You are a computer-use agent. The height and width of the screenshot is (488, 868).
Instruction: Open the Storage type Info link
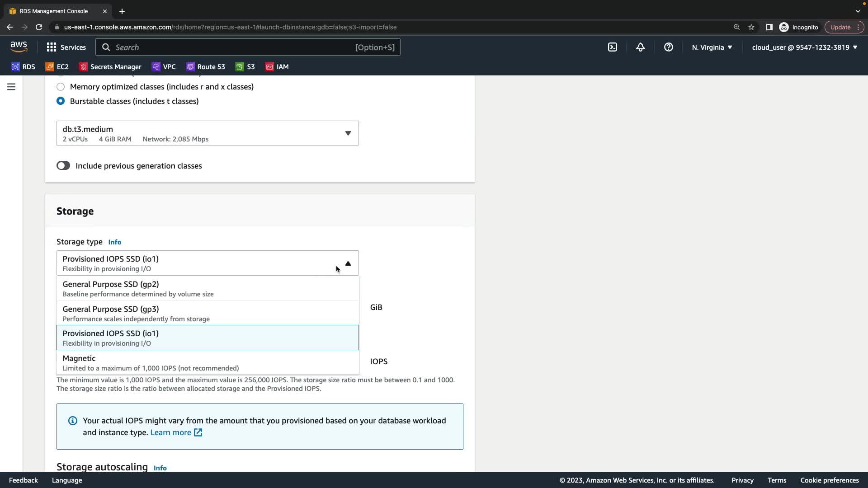[114, 242]
